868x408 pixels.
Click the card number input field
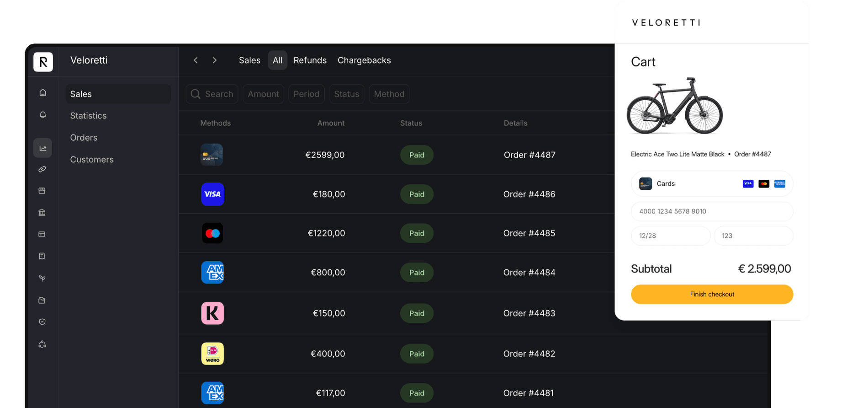click(712, 211)
